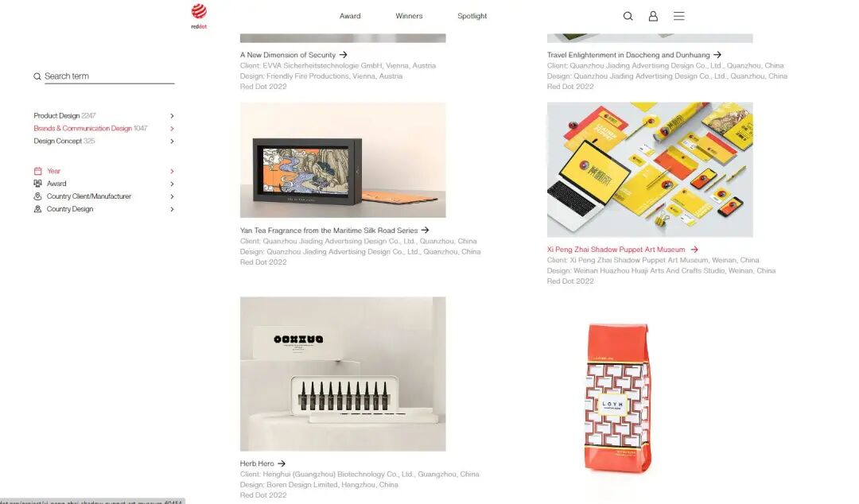Screen dimensions: 859x504
Task: Open the Yan Tea Fragrance box thumbnail
Action: pos(343,160)
